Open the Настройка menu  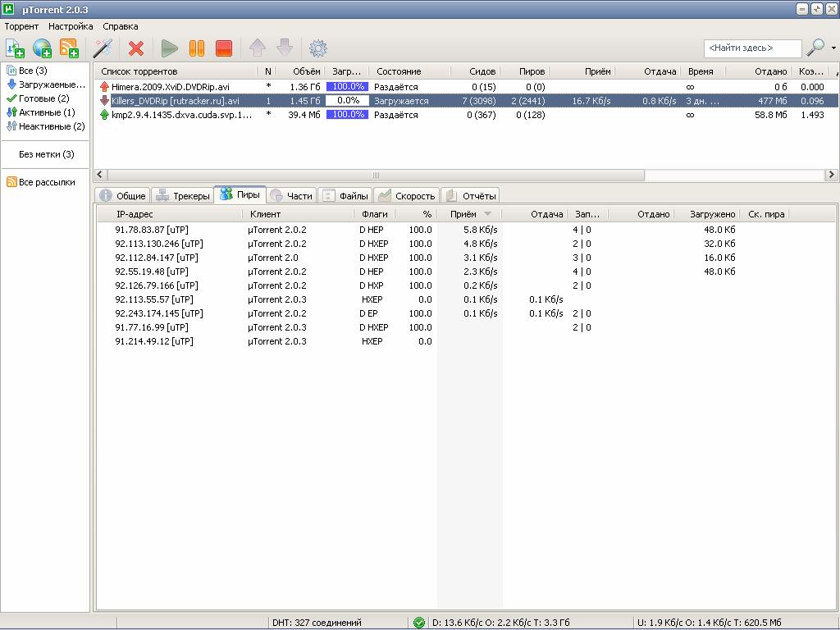pyautogui.click(x=71, y=26)
